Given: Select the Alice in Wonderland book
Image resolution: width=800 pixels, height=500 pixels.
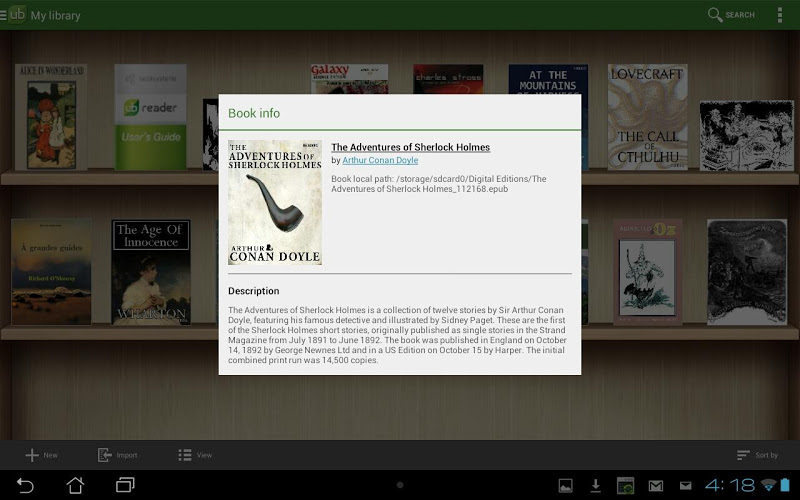Looking at the screenshot, I should click(51, 117).
